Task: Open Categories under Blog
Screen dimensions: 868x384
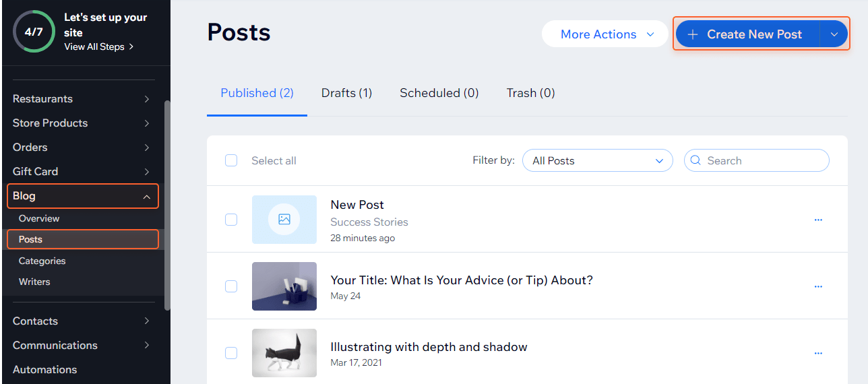Action: (x=42, y=261)
